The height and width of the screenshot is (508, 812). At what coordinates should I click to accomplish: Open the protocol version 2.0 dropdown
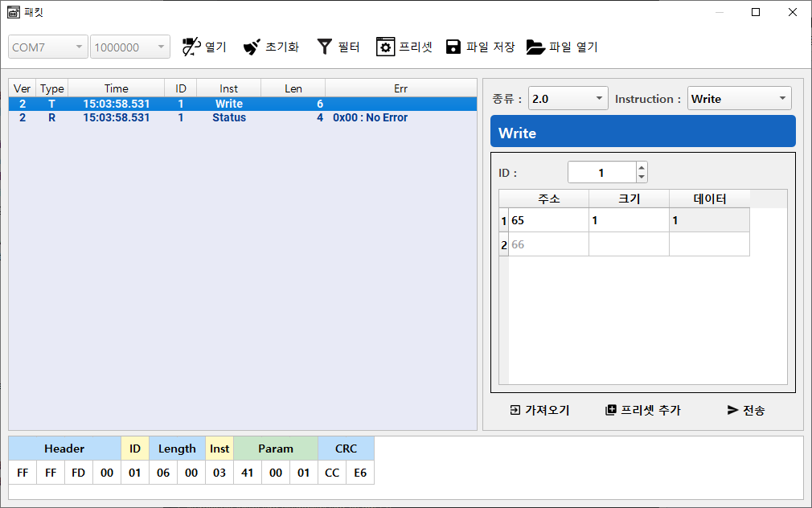click(x=568, y=99)
